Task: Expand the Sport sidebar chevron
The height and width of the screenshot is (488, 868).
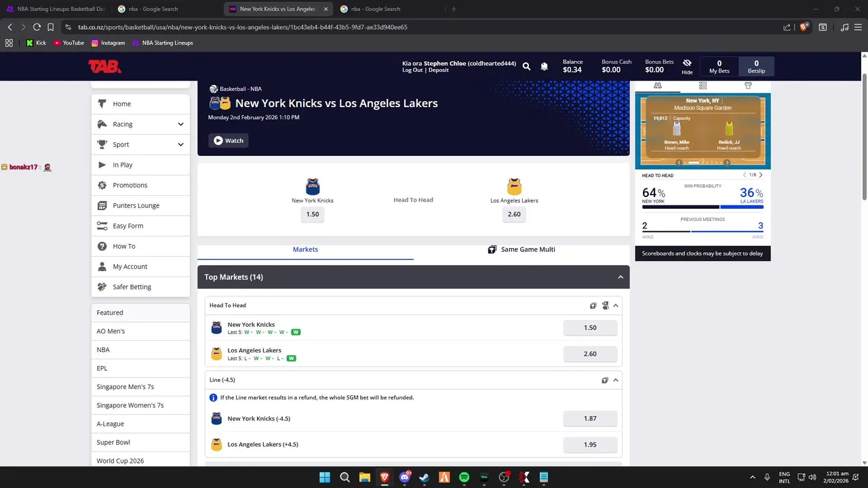Action: coord(180,144)
